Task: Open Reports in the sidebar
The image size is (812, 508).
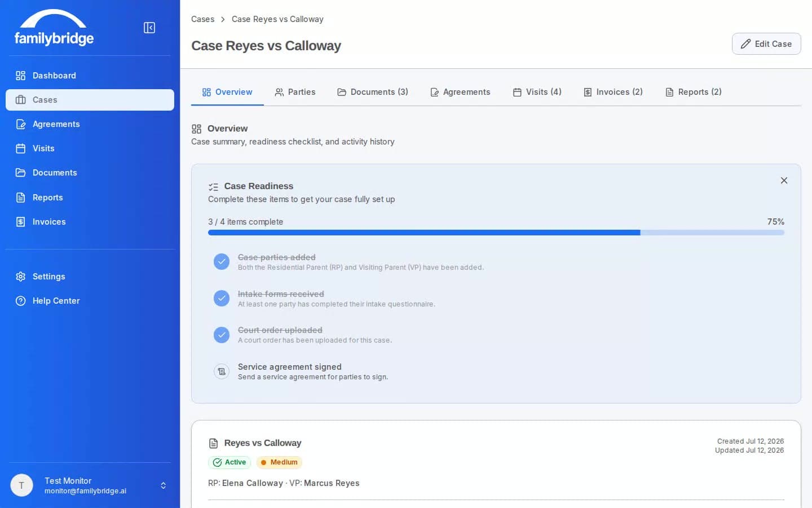Action: click(x=90, y=198)
